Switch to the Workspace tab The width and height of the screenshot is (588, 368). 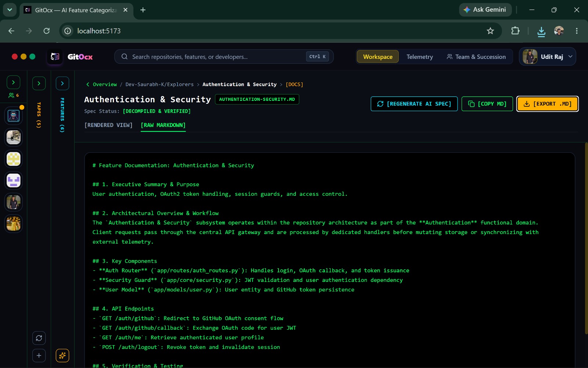click(x=378, y=57)
